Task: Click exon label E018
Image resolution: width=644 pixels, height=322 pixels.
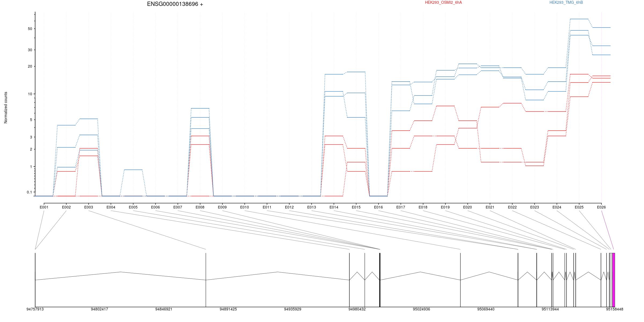Action: click(423, 207)
